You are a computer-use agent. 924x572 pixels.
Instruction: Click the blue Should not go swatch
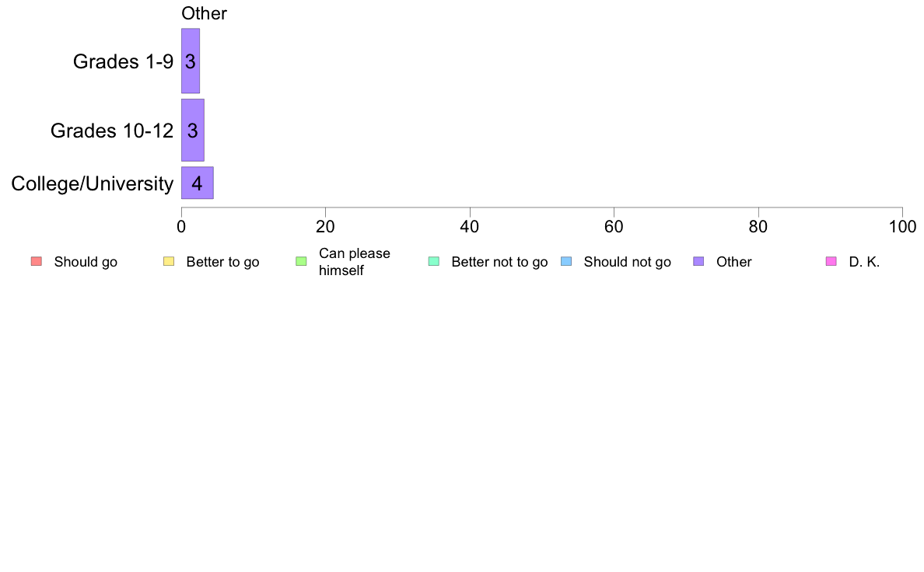(566, 262)
